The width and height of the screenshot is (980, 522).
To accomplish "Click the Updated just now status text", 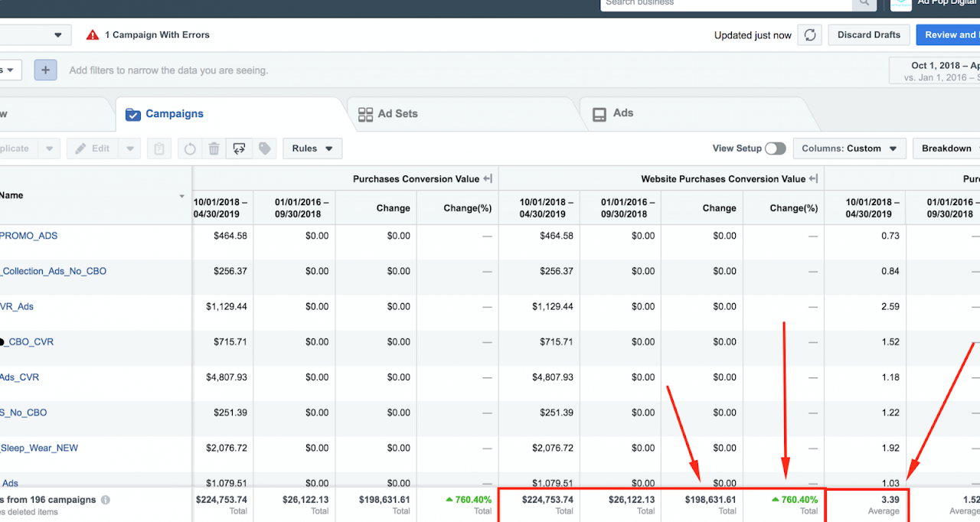I will [753, 35].
